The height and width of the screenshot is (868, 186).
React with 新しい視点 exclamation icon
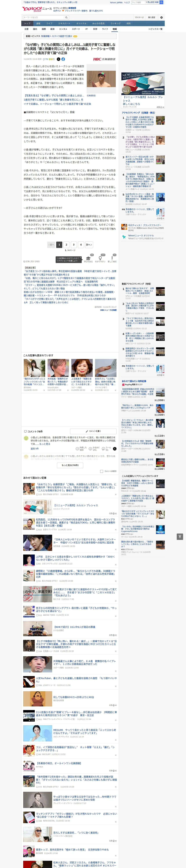coord(112,258)
